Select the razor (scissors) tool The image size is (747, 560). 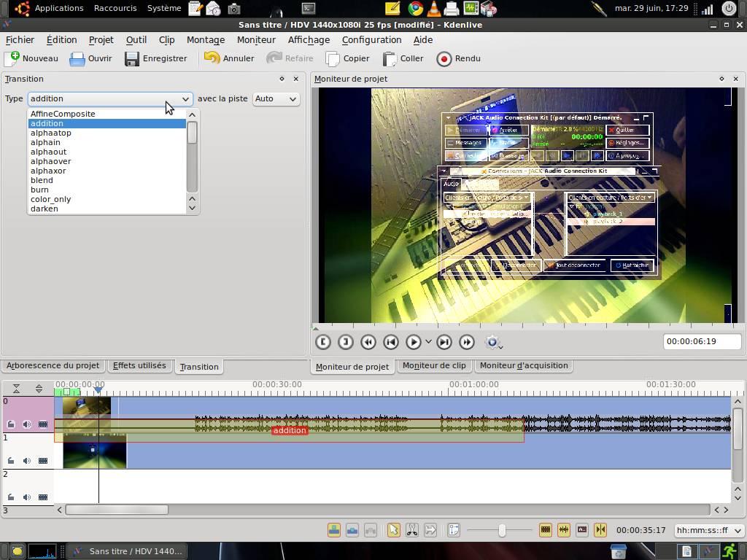[412, 530]
